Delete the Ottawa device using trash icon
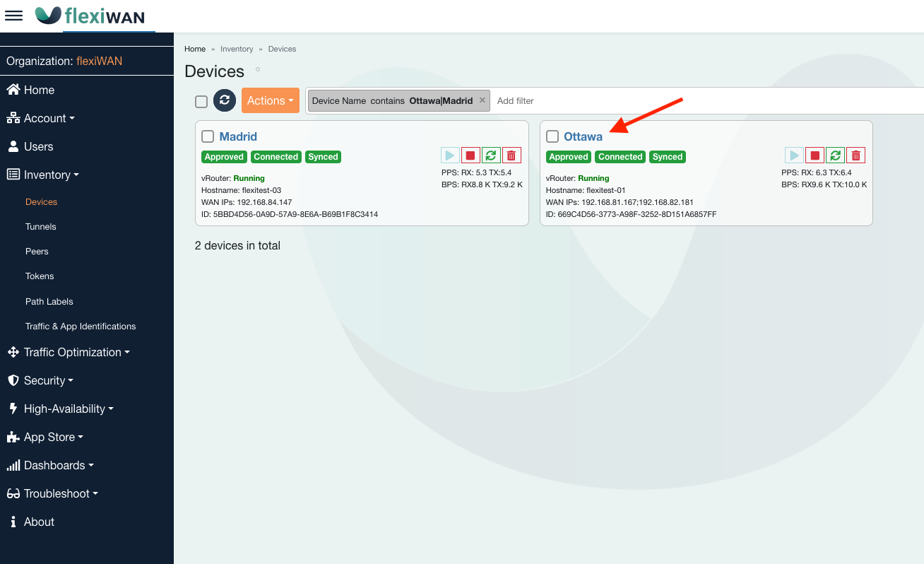The height and width of the screenshot is (564, 924). pyautogui.click(x=855, y=155)
